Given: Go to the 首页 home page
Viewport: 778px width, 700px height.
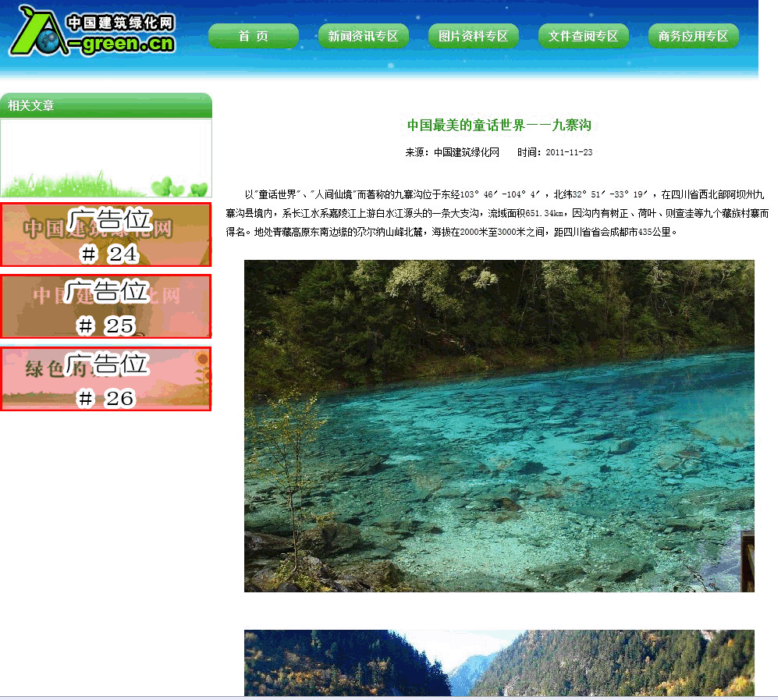Looking at the screenshot, I should [x=253, y=36].
